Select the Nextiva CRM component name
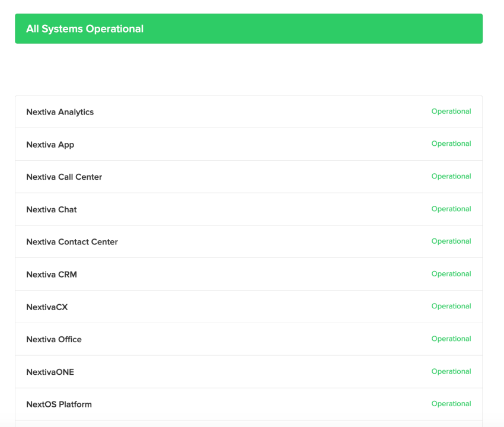 (52, 275)
